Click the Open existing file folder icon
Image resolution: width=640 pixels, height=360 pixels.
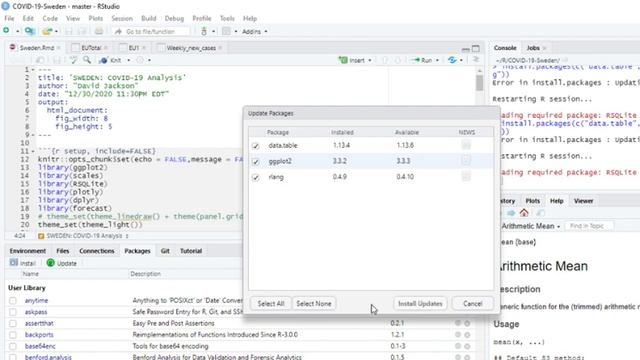(47, 31)
